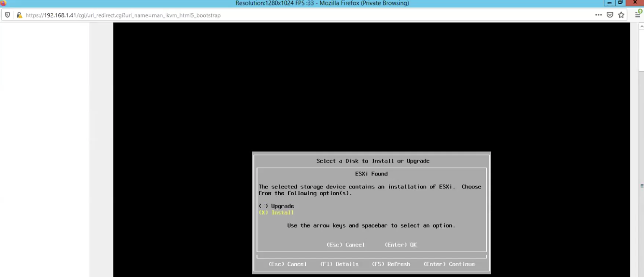Restore down the Firefox window
This screenshot has height=277, width=644.
[621, 3]
